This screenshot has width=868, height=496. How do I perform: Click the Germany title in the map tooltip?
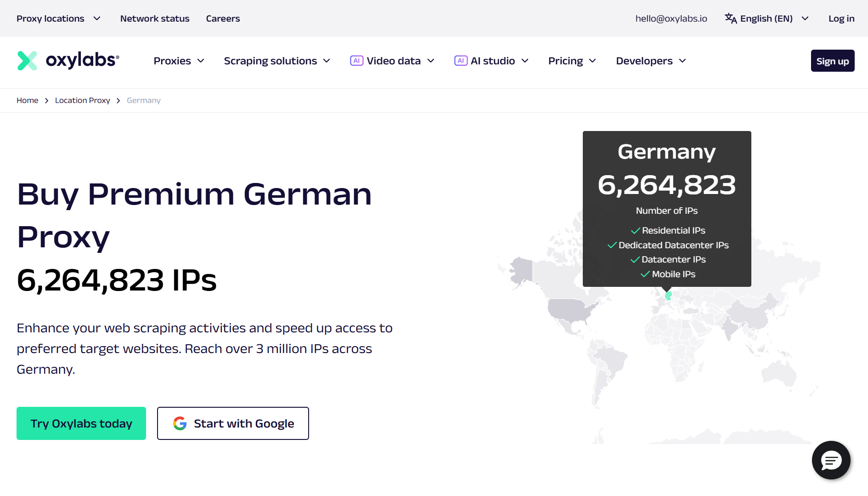pos(666,152)
